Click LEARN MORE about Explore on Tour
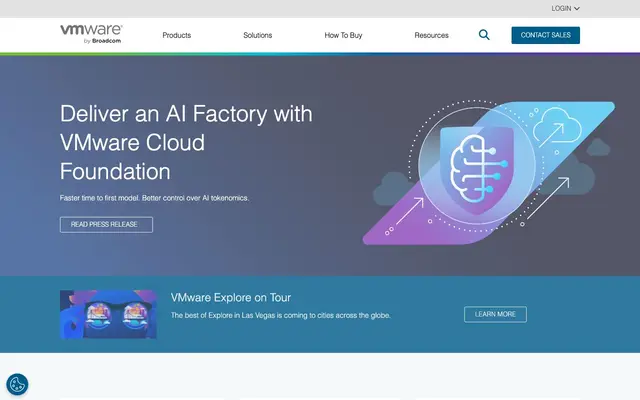The width and height of the screenshot is (640, 400). click(x=495, y=314)
